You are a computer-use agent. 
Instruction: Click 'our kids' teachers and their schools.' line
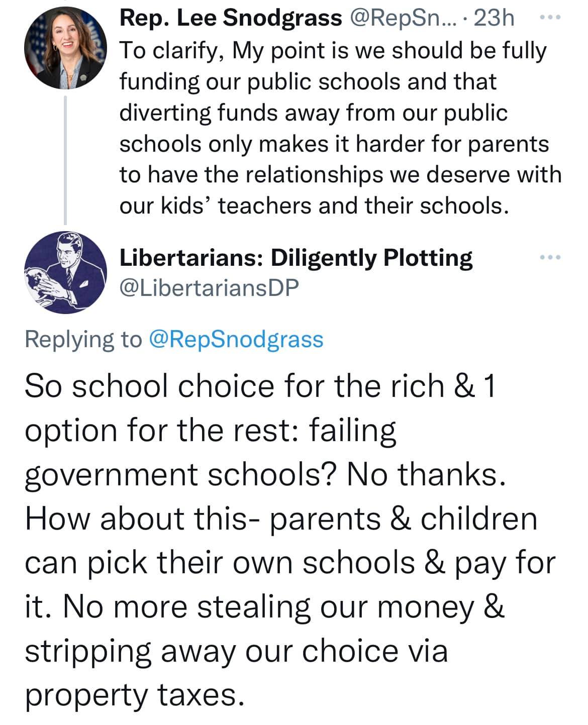[315, 205]
